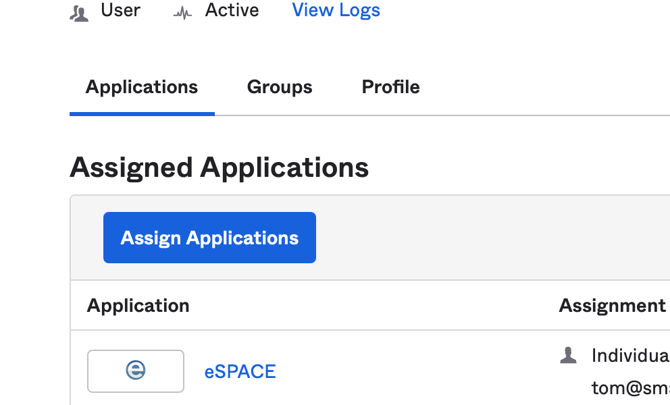Viewport: 670px width, 405px height.
Task: Click the eSPACE app logo icon
Action: (136, 371)
